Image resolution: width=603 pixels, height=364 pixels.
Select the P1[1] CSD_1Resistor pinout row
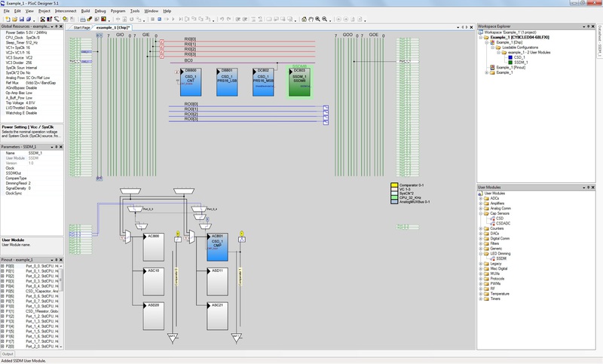(x=29, y=311)
